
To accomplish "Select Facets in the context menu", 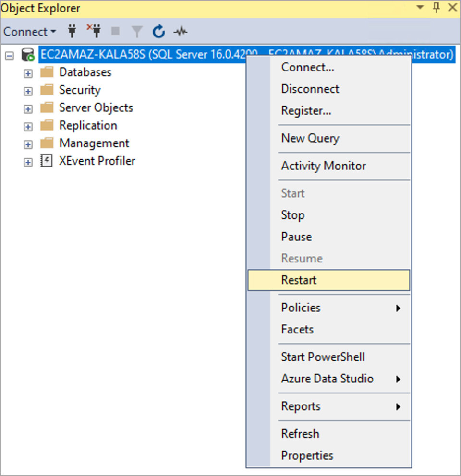I will [329, 329].
